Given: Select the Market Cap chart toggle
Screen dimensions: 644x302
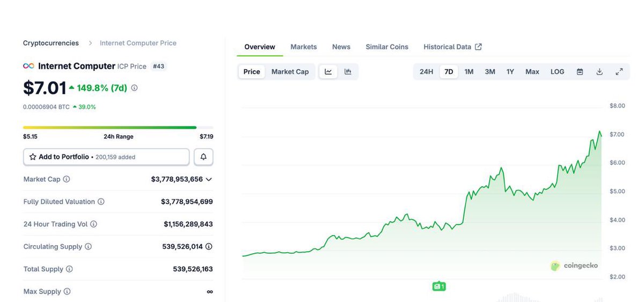Looking at the screenshot, I should [290, 72].
